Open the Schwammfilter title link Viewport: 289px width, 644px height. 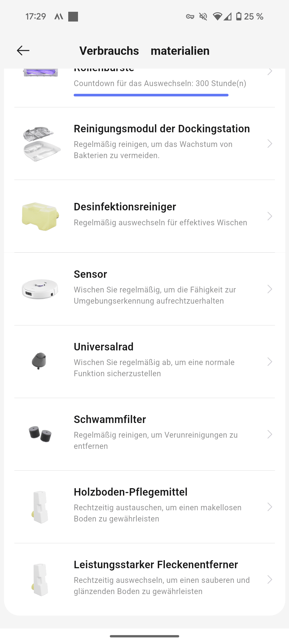point(110,419)
